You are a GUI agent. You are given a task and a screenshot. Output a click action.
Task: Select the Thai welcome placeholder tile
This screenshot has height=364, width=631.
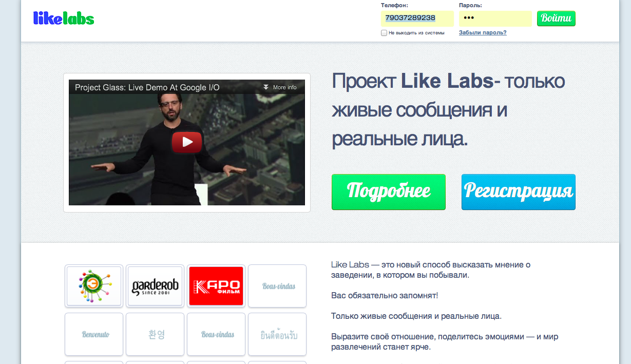277,334
